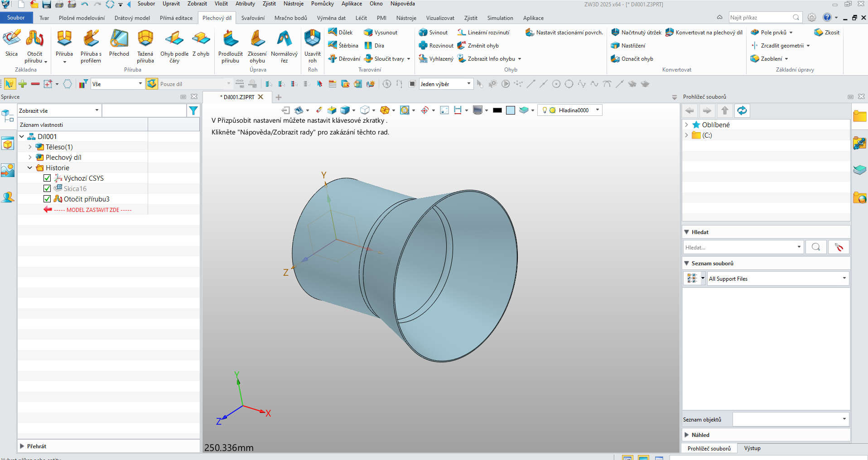
Task: Click the Důlek forming tool
Action: (341, 33)
